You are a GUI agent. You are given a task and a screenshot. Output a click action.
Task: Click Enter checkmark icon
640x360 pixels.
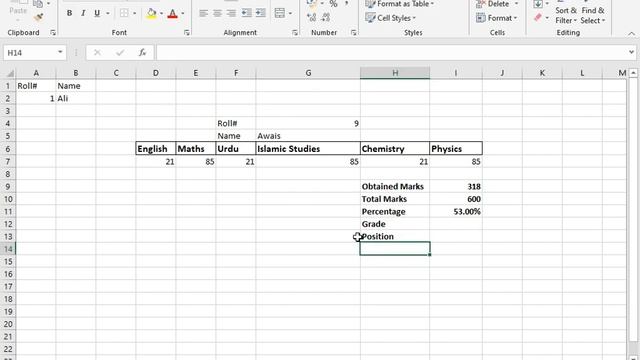click(120, 53)
